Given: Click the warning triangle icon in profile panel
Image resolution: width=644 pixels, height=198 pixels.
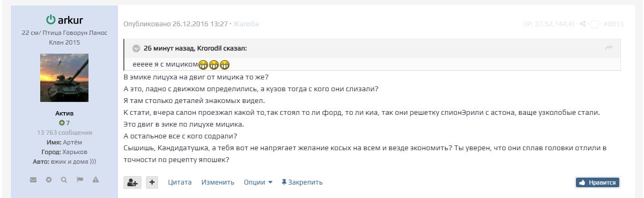Looking at the screenshot, I should pos(95,180).
